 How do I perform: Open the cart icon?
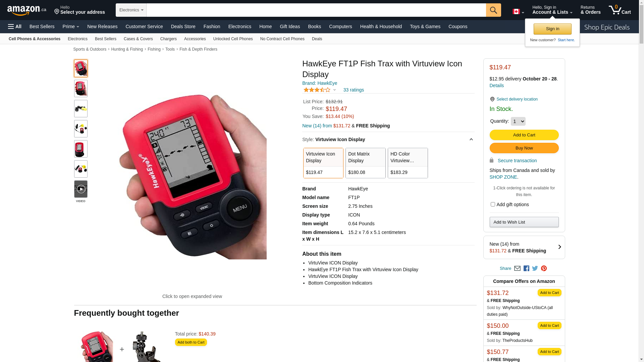coord(620,10)
